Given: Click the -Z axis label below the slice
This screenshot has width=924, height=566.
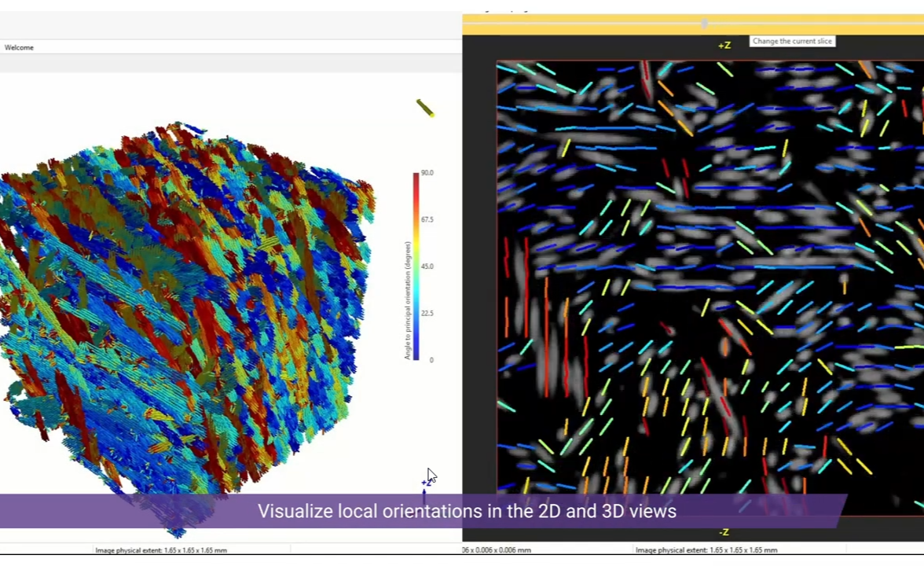Looking at the screenshot, I should pos(724,532).
